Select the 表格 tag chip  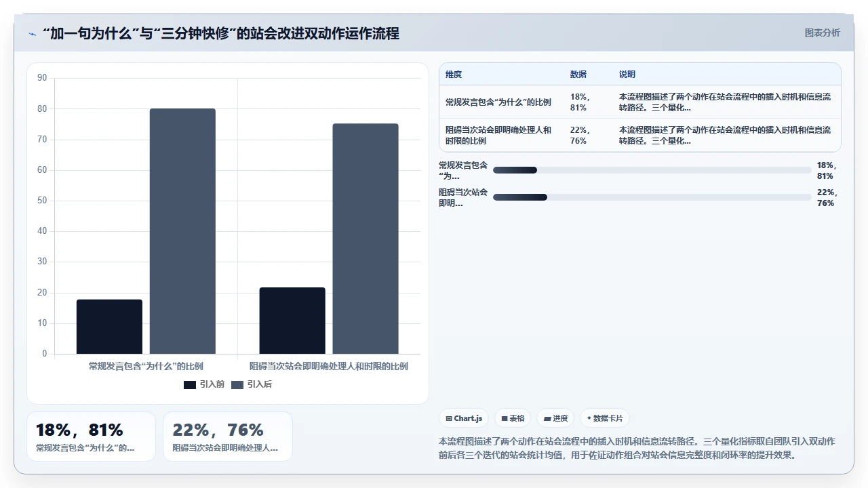511,418
